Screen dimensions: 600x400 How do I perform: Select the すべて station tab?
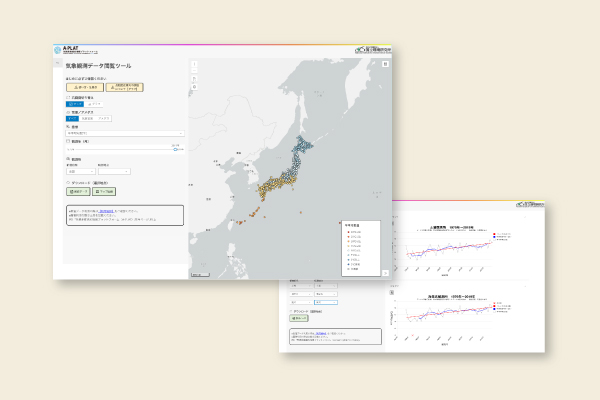(x=72, y=119)
